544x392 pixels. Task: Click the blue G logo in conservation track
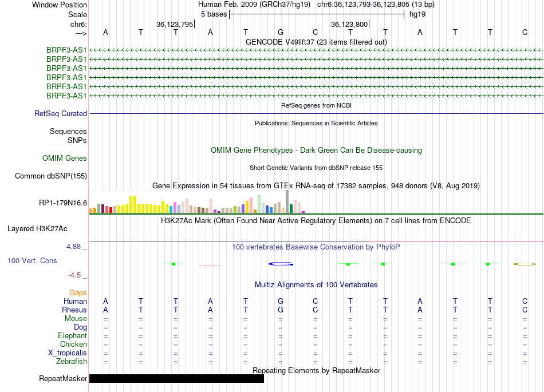(281, 264)
